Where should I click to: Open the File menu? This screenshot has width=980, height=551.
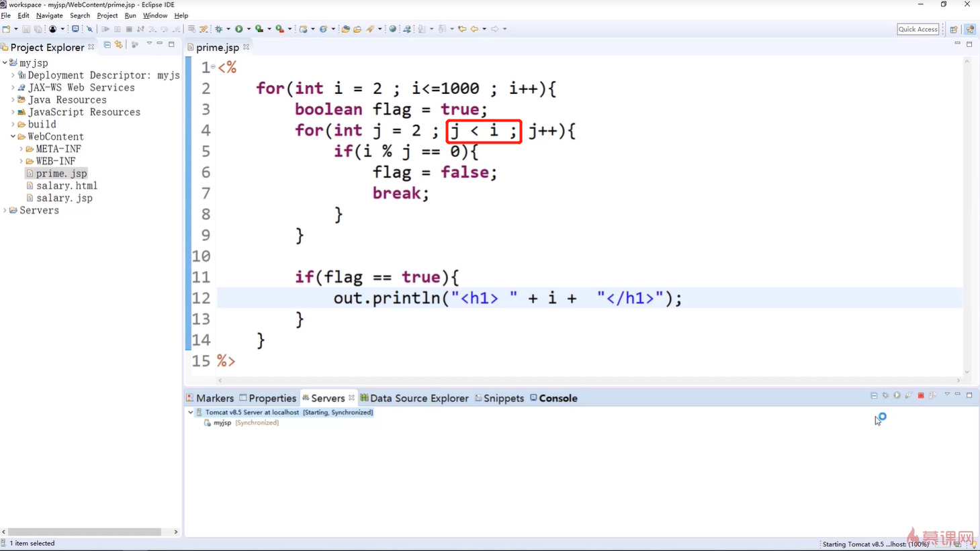coord(6,15)
